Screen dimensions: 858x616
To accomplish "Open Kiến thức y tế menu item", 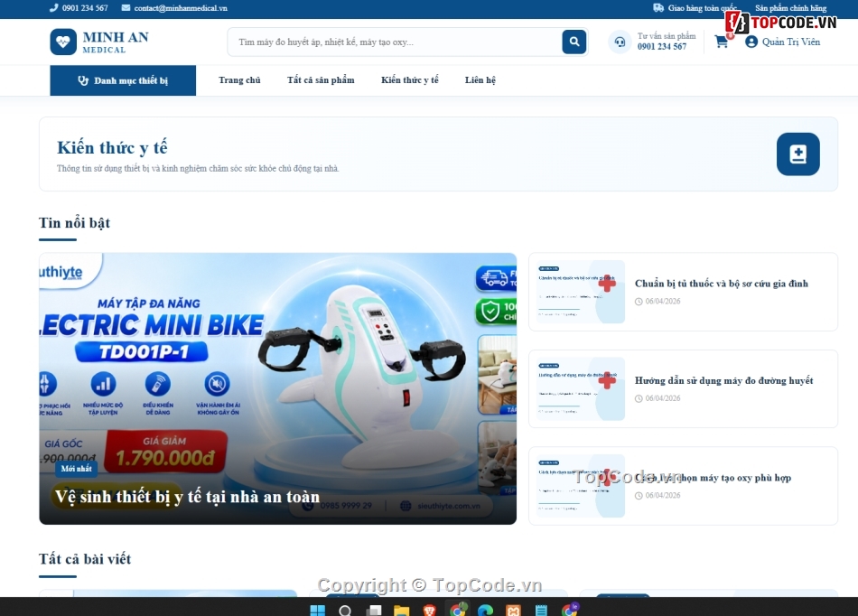I will [410, 79].
